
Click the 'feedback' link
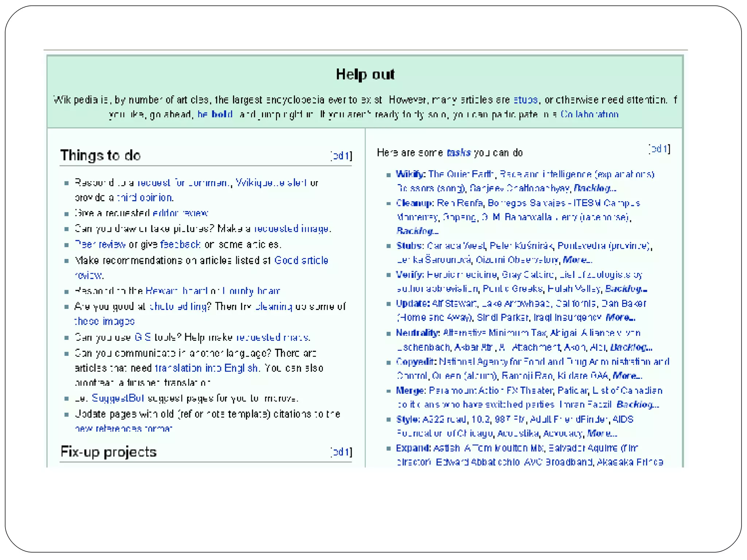[181, 244]
